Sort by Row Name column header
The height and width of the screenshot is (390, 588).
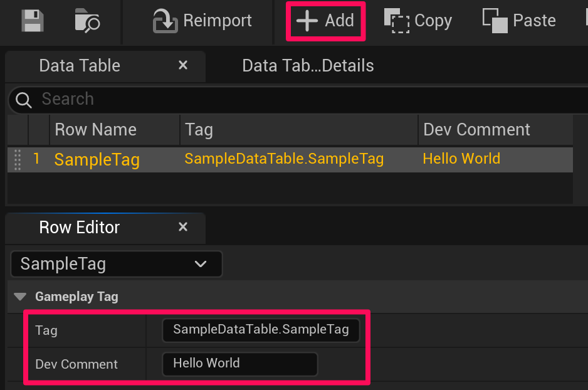[x=96, y=130]
